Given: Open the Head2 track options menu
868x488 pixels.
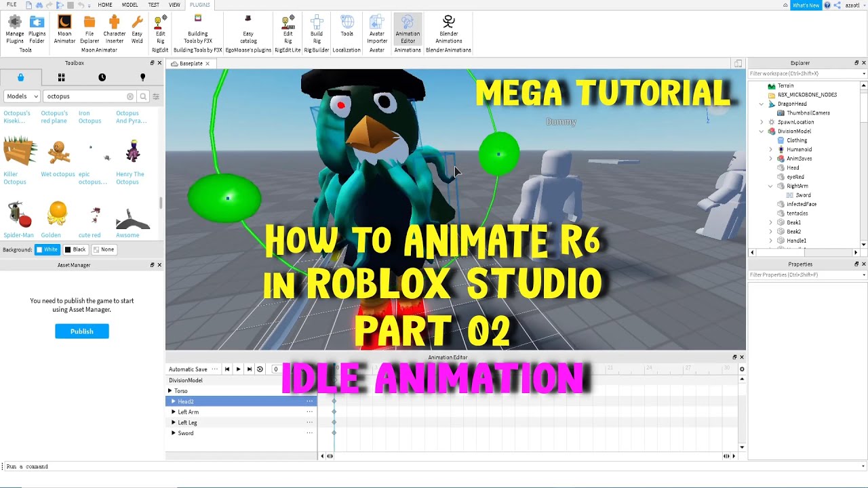Looking at the screenshot, I should 309,401.
